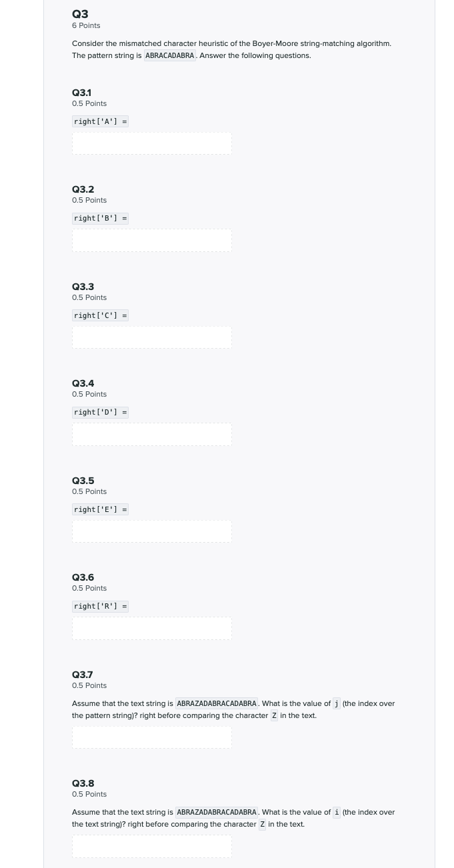Click the Q3.5 sub-question heading

click(83, 481)
